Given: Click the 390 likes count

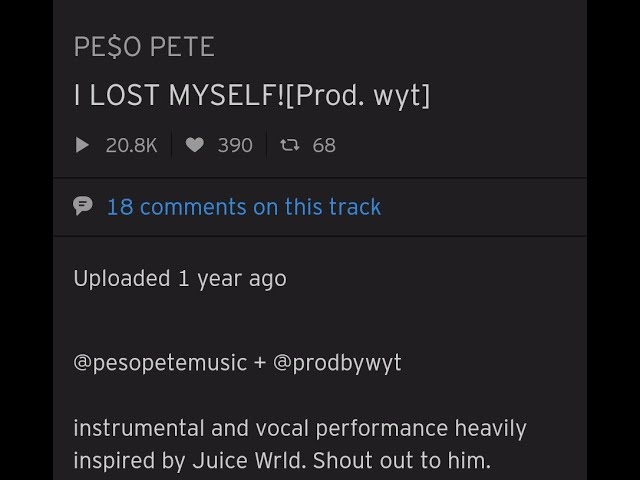Looking at the screenshot, I should pos(235,145).
